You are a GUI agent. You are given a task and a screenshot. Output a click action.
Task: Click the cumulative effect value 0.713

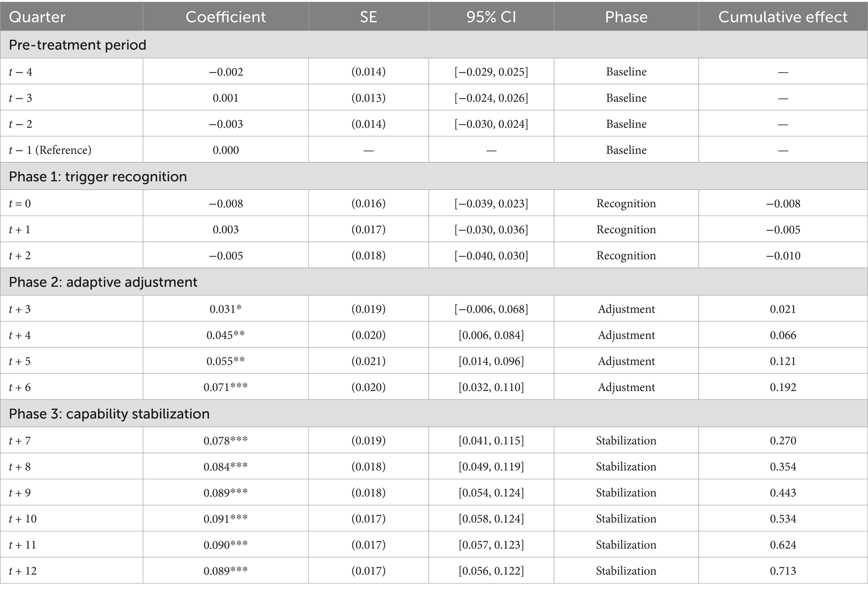(783, 571)
